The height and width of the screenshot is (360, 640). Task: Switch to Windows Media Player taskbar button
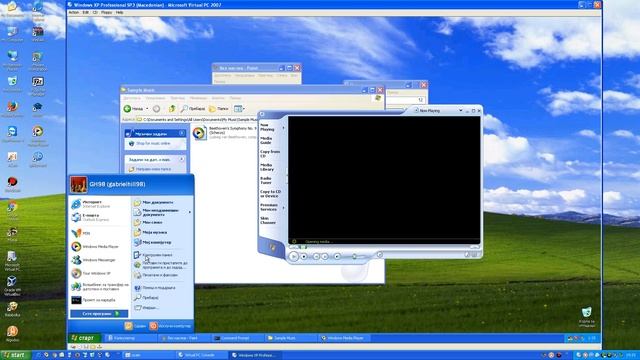(x=344, y=338)
